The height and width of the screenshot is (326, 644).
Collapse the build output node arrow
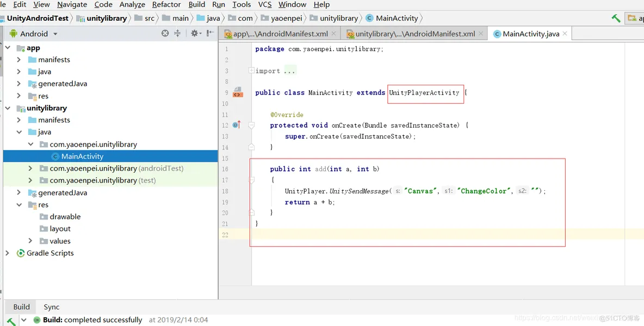[x=24, y=320]
